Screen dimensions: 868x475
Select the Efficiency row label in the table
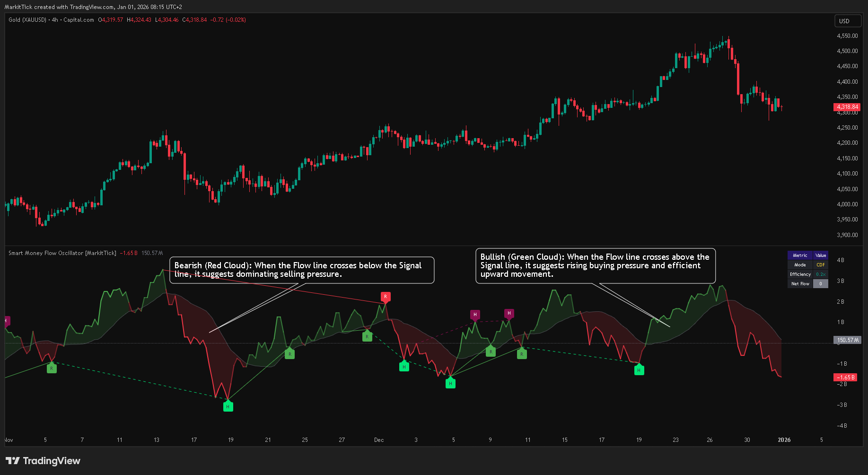tap(800, 274)
